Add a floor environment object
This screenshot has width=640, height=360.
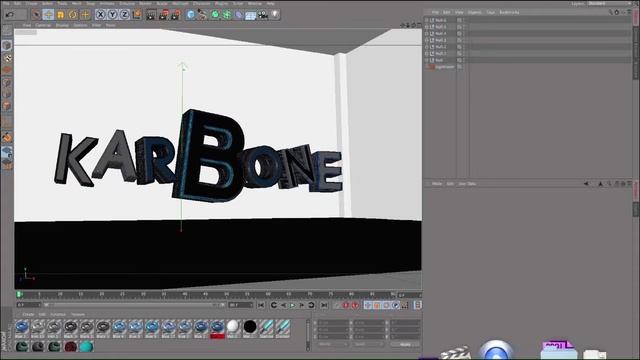point(251,15)
